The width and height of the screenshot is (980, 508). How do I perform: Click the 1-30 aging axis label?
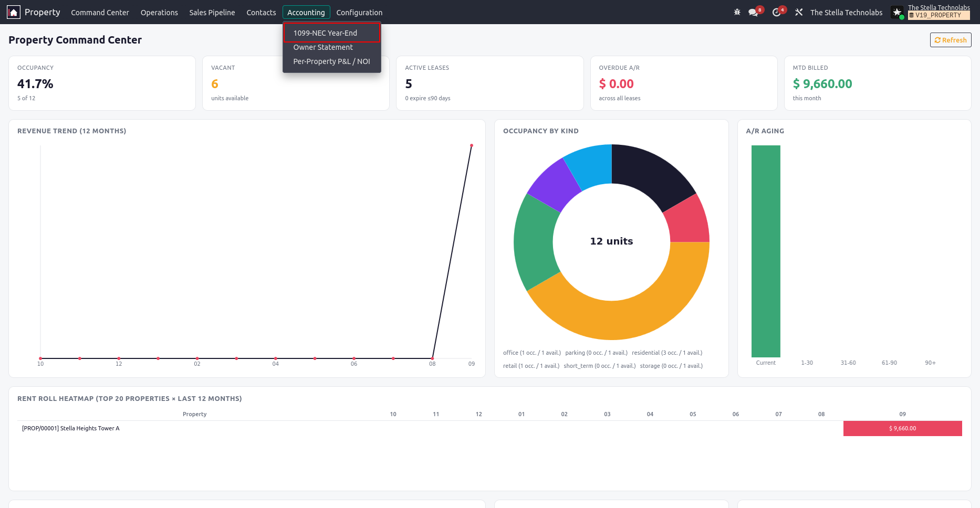coord(807,363)
